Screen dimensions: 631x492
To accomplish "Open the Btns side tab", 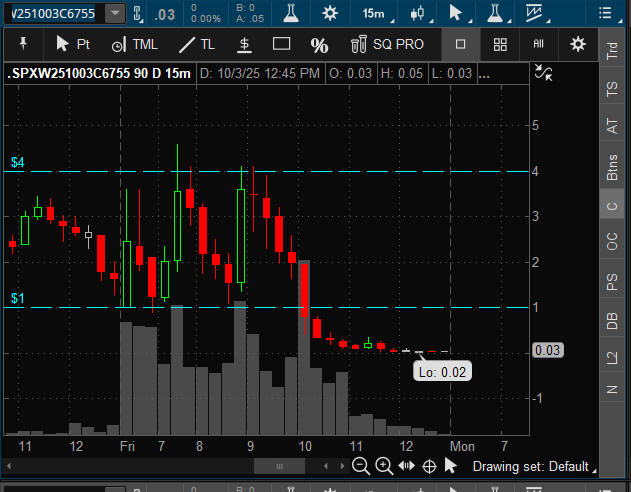I will tap(612, 167).
